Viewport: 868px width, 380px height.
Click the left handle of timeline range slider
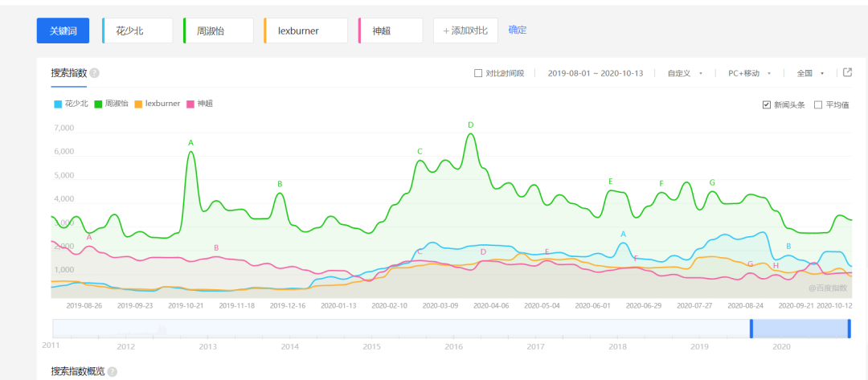[x=751, y=329]
